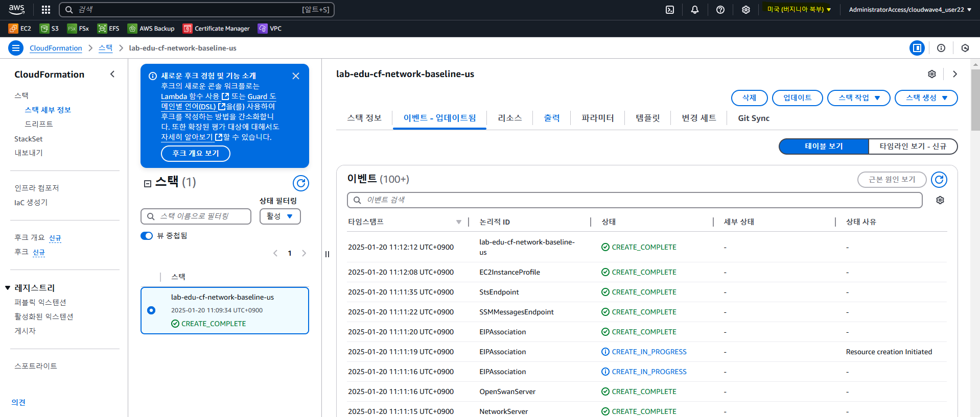Open the AWS home logo
The height and width of the screenshot is (417, 980).
(16, 9)
